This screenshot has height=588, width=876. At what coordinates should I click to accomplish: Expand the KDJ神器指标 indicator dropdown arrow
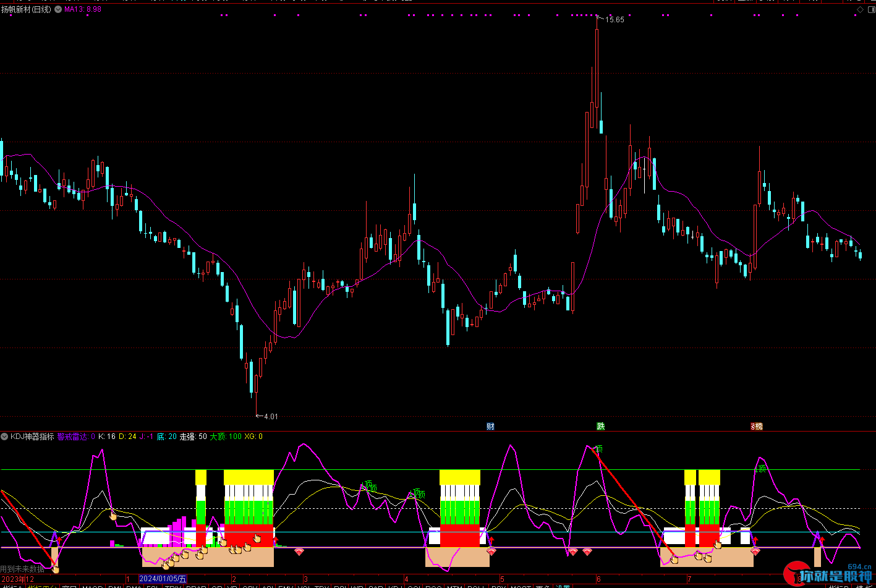click(x=4, y=437)
